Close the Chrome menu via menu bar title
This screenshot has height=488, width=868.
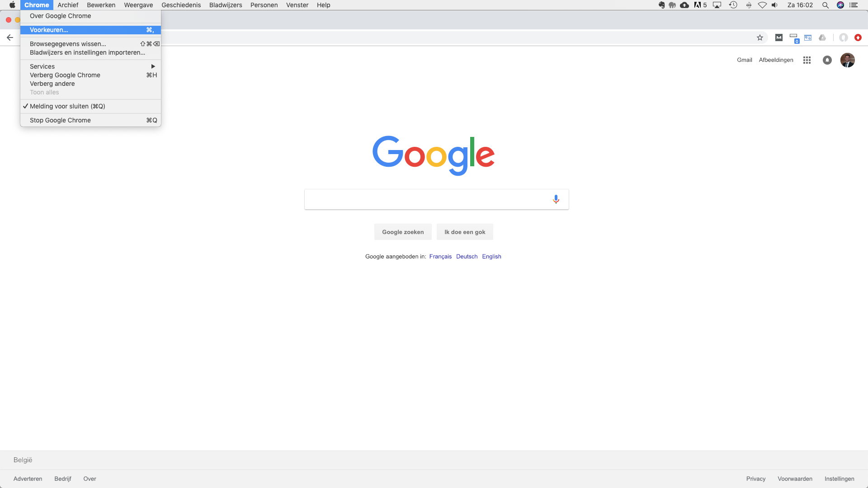point(37,5)
